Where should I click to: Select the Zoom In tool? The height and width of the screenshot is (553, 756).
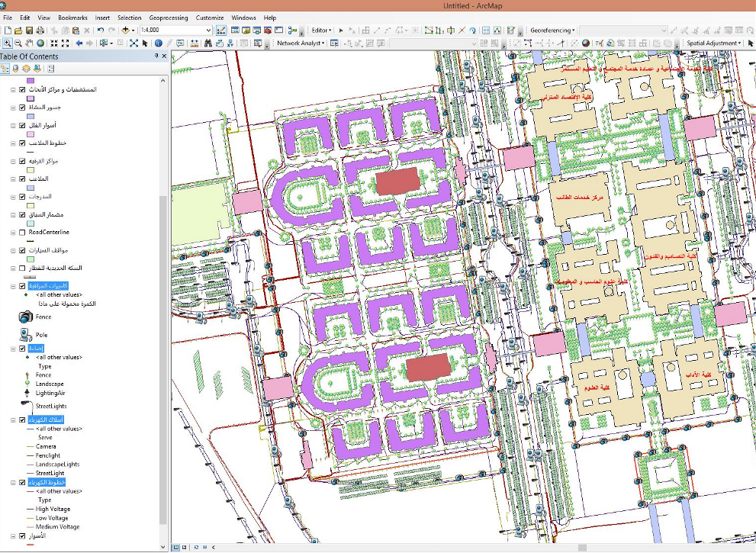point(8,43)
